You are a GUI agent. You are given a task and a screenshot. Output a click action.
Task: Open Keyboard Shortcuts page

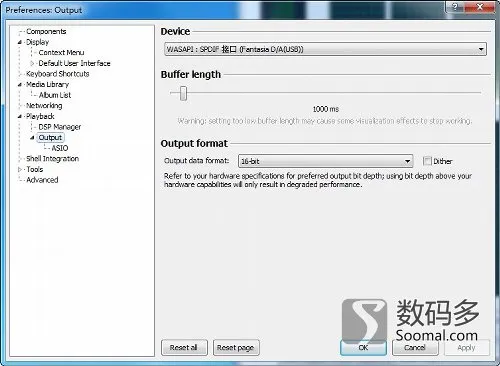point(58,74)
